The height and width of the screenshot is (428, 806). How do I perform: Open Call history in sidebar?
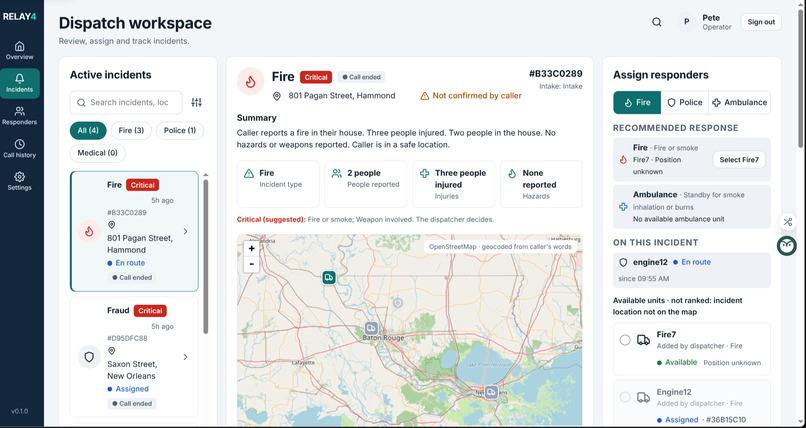20,149
